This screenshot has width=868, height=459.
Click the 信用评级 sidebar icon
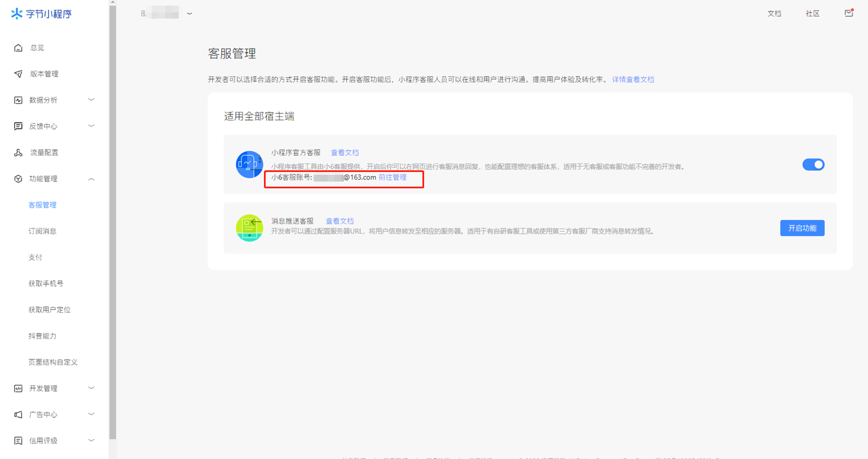point(18,441)
